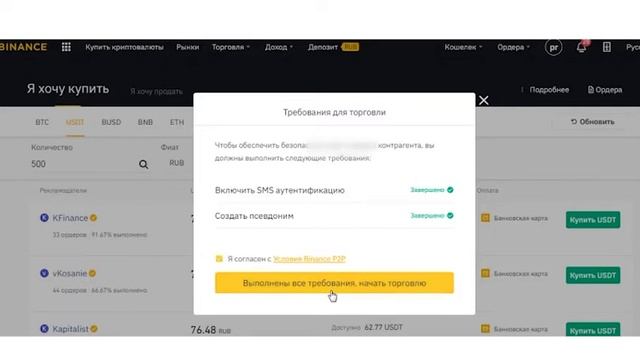The height and width of the screenshot is (360, 640).
Task: Click bank card icon in vKosanie row
Action: [485, 273]
